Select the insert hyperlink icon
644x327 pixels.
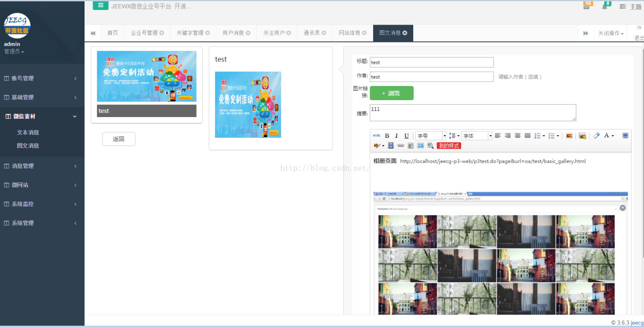[400, 146]
